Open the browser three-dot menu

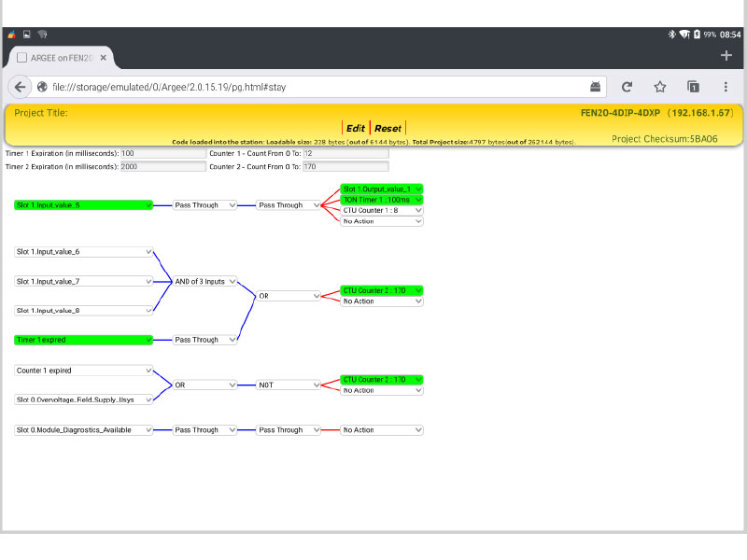pos(726,87)
